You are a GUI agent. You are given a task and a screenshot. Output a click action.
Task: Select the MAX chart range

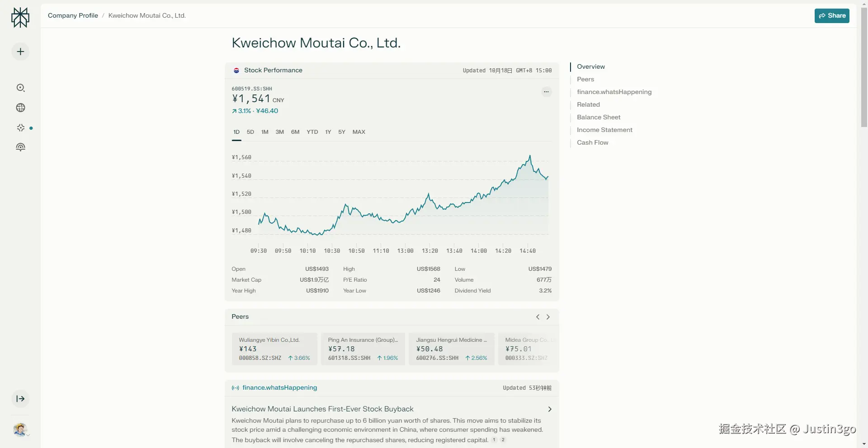coord(359,132)
